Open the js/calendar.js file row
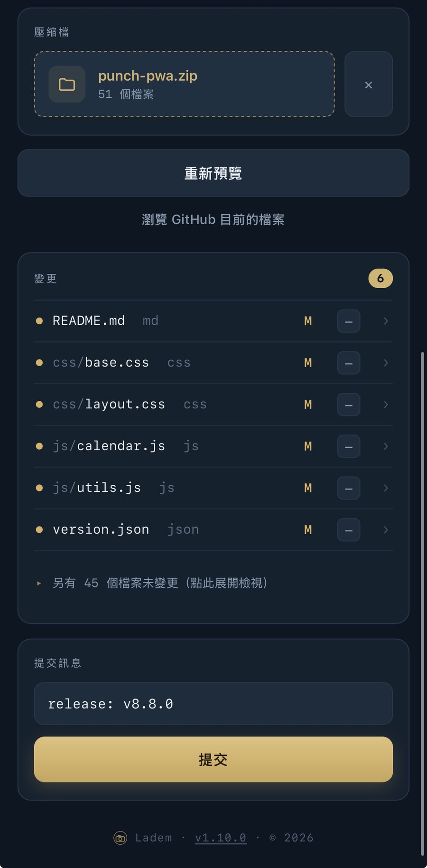427x868 pixels. pyautogui.click(x=213, y=446)
